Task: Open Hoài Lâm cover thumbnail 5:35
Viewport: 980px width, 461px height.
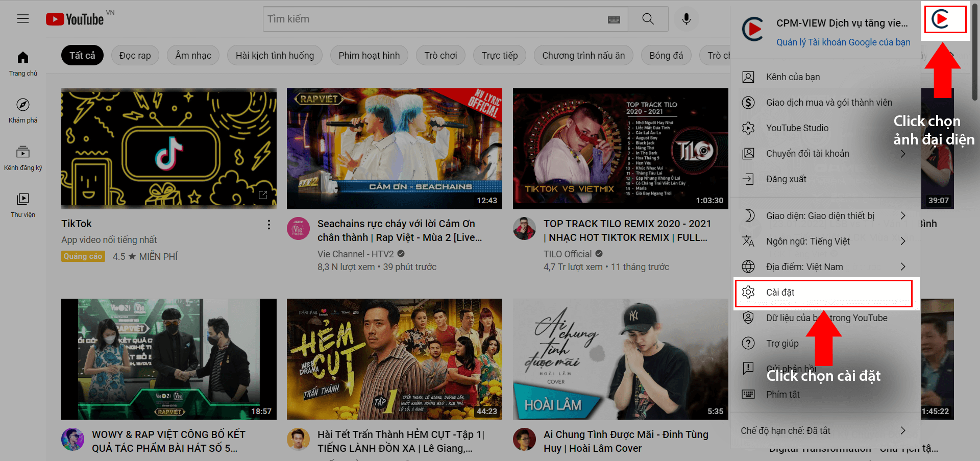Action: click(621, 359)
